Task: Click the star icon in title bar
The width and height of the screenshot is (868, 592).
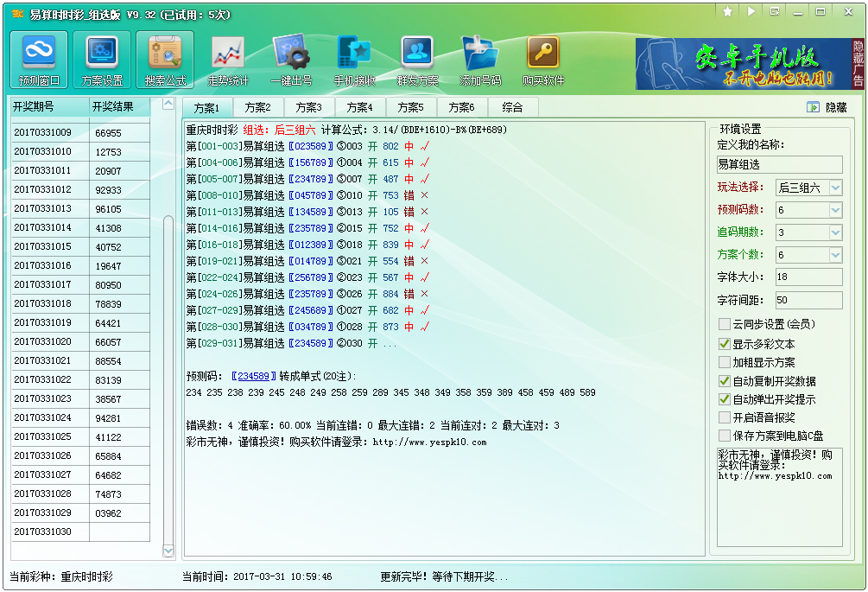Action: tap(727, 11)
